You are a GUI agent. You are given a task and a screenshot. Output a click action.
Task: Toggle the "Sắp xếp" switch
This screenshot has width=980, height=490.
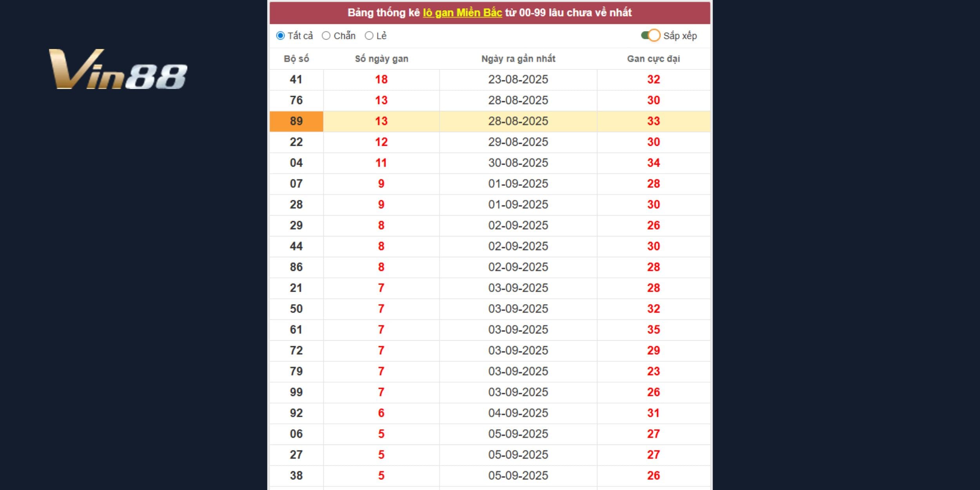click(x=651, y=36)
